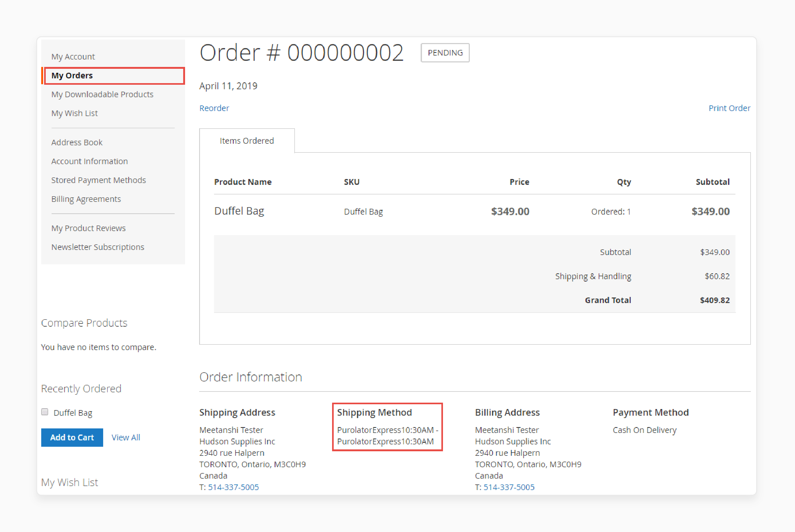Viewport: 795px width, 532px height.
Task: Click the My Wish List sidebar icon
Action: coord(74,113)
